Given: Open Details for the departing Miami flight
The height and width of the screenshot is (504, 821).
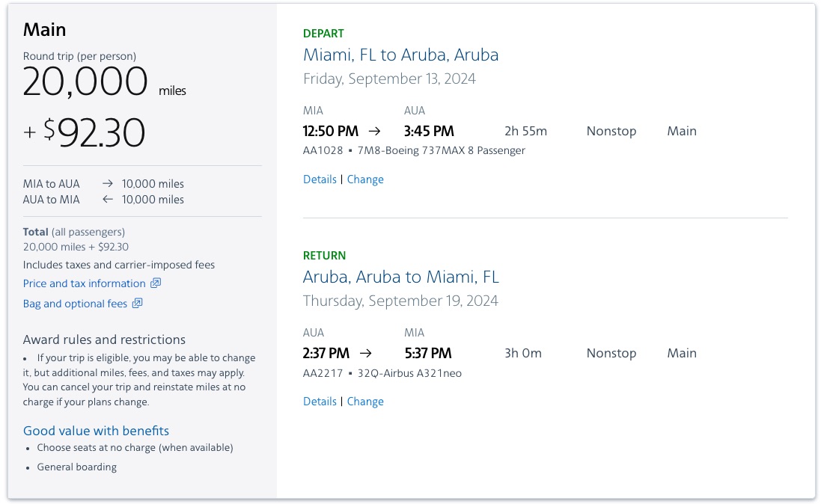Looking at the screenshot, I should (320, 179).
